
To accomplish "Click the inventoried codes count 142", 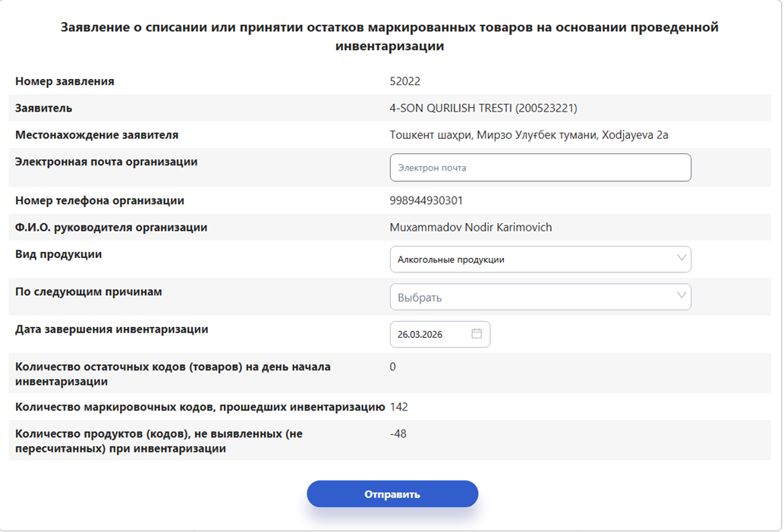I will (398, 407).
